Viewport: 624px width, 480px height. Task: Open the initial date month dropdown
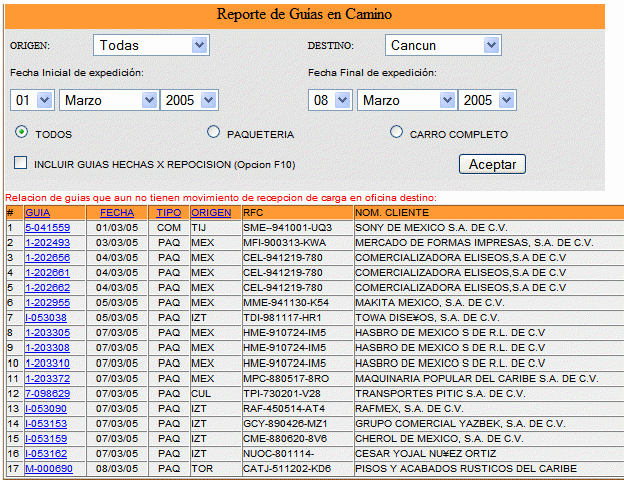(x=109, y=100)
